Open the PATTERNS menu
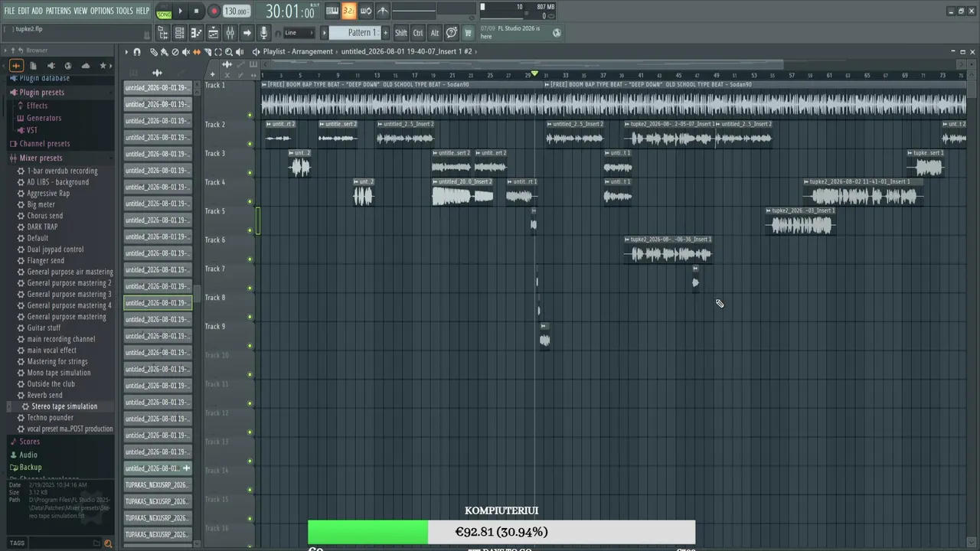The image size is (980, 551). (x=58, y=11)
